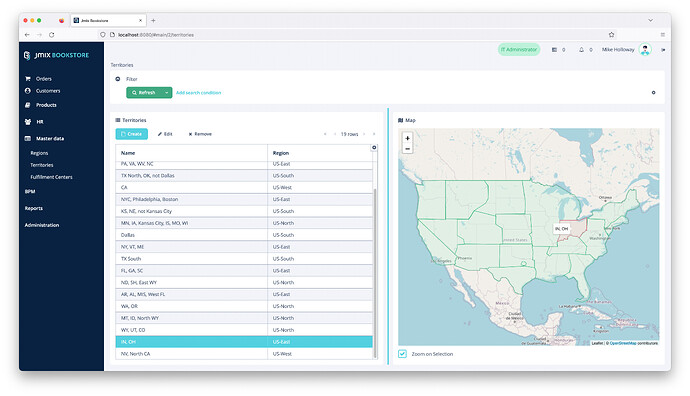Click the logout icon in header

[663, 50]
